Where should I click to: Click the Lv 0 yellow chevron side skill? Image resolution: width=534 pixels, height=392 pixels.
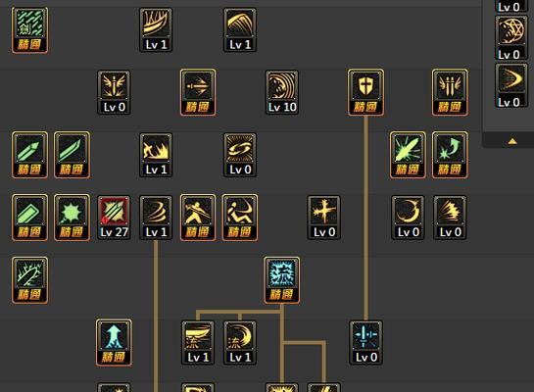(511, 85)
